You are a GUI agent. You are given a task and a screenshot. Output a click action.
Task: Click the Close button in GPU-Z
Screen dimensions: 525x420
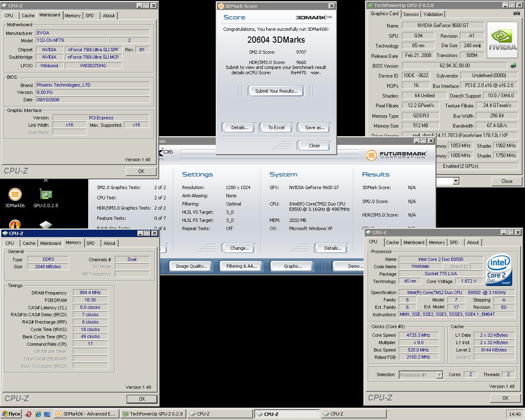507,181
